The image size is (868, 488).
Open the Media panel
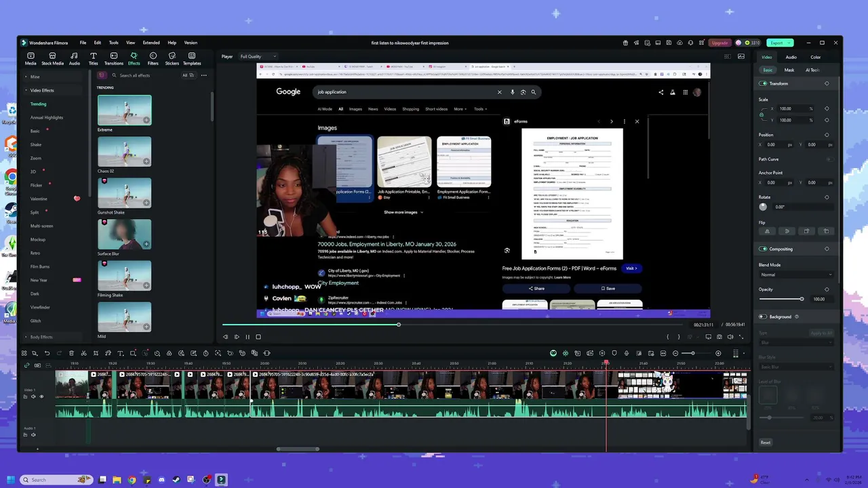tap(31, 59)
